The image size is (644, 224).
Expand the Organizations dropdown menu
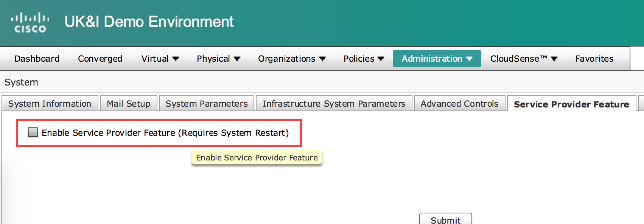[292, 59]
